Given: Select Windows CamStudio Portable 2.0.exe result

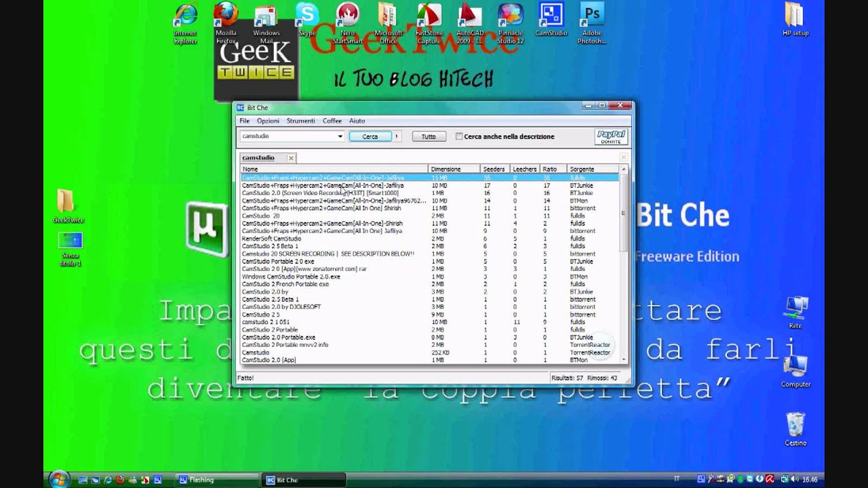Looking at the screenshot, I should pos(430,277).
